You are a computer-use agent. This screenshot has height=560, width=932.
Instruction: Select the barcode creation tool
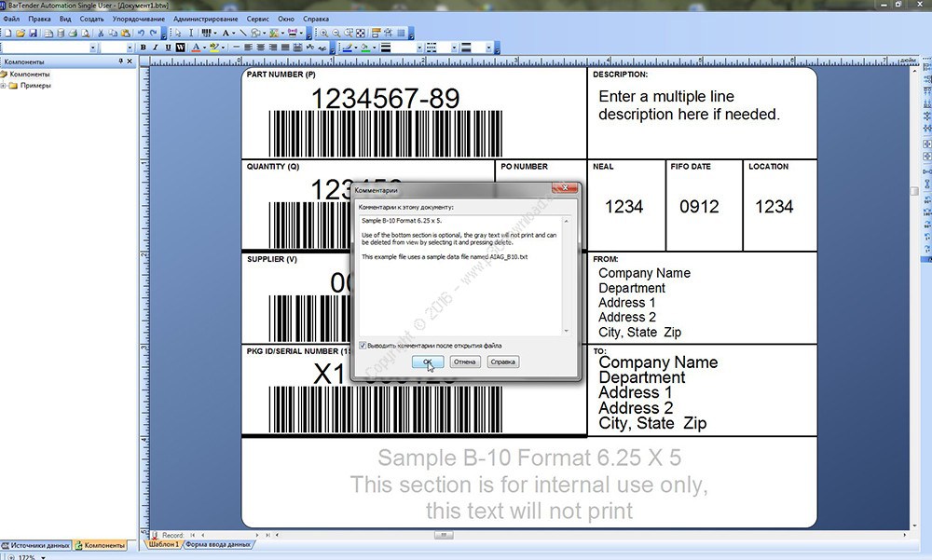[206, 34]
